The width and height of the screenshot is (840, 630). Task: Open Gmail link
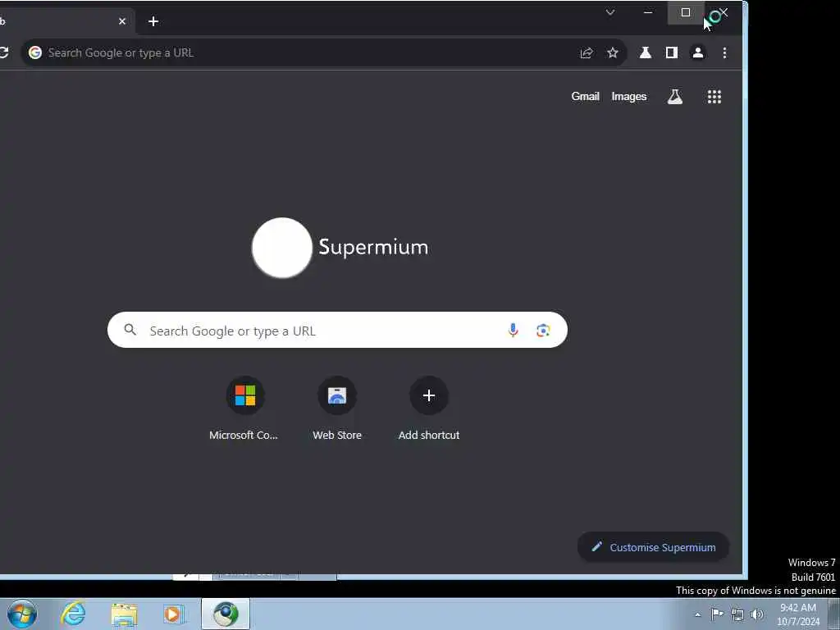coord(585,97)
